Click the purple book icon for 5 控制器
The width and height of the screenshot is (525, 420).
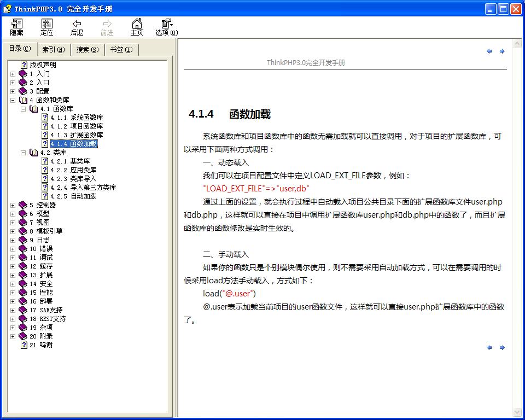point(23,205)
